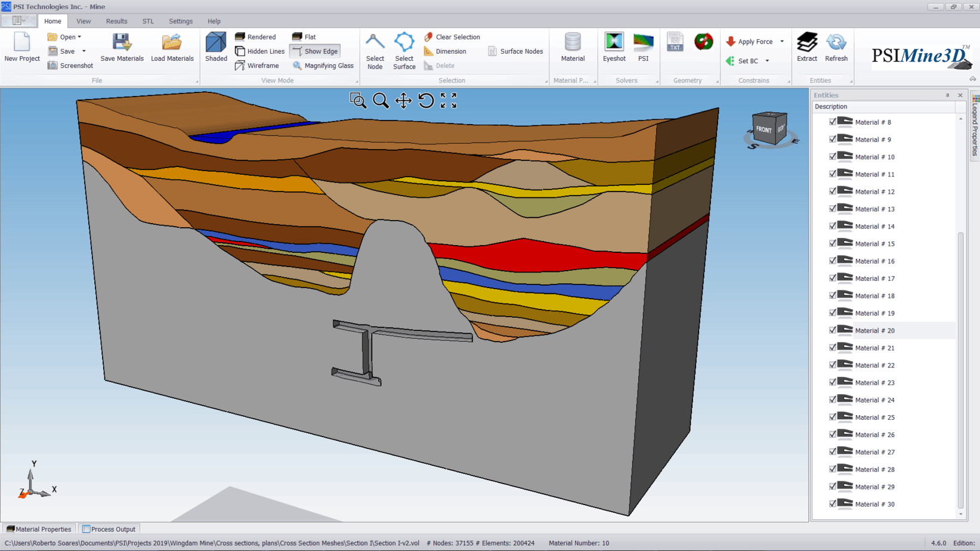Click zoom window tool in viewport
980x551 pixels.
[358, 100]
